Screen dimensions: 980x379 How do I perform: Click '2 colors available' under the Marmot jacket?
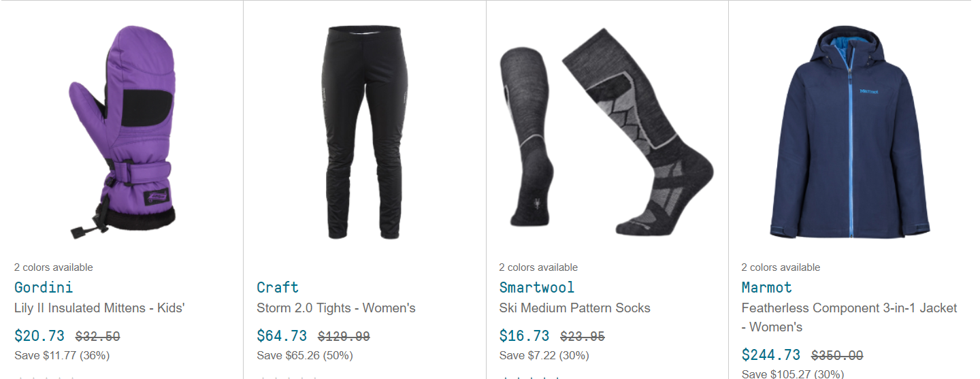pos(781,267)
